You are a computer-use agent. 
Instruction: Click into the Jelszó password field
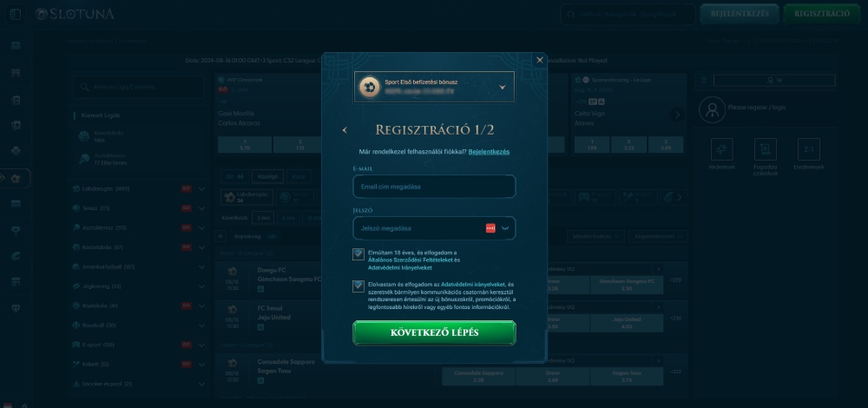pos(417,228)
